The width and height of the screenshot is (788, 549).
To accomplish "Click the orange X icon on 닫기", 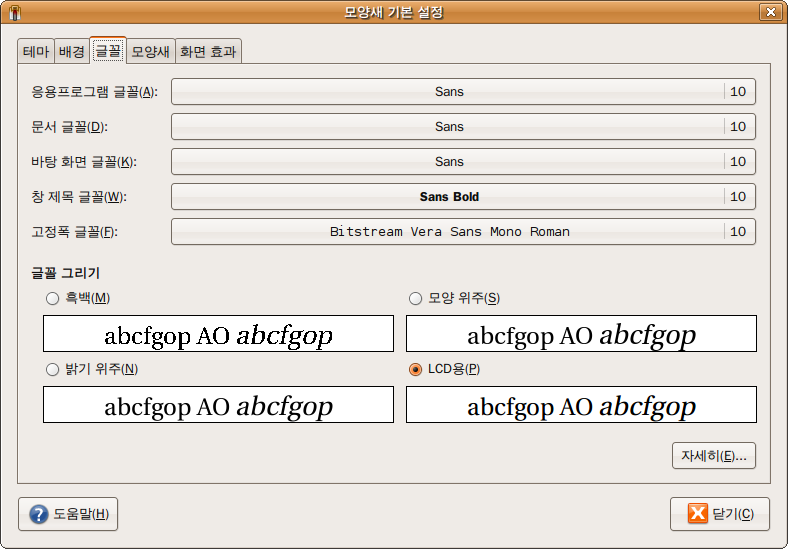I will [698, 513].
